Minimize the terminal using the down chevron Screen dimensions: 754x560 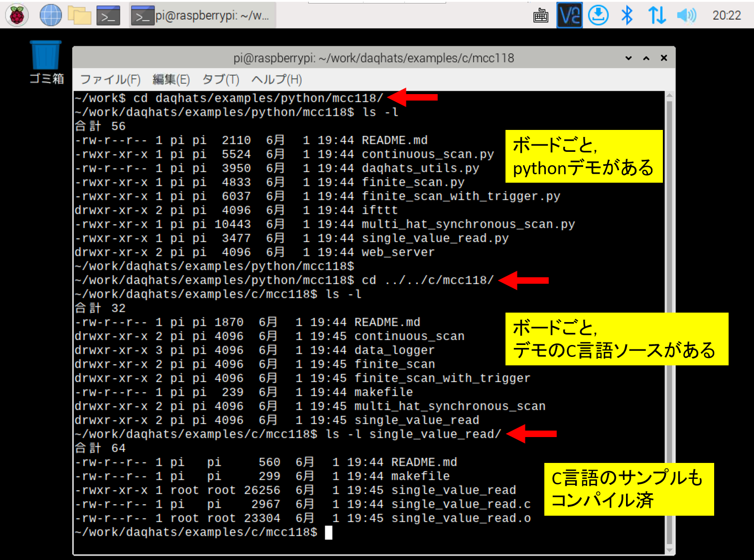click(x=628, y=58)
